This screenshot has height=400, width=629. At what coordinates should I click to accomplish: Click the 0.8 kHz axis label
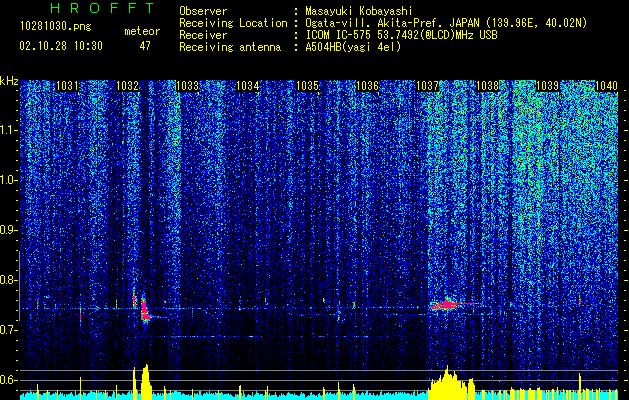pos(9,280)
